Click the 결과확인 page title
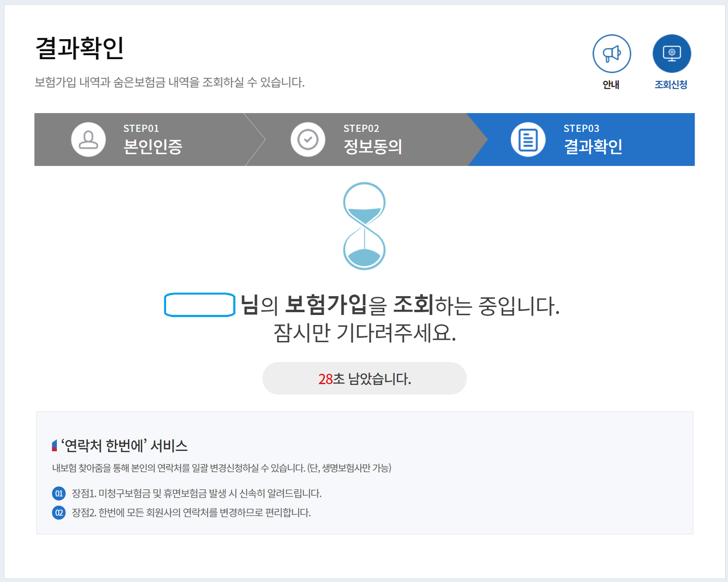728x582 pixels. (80, 48)
